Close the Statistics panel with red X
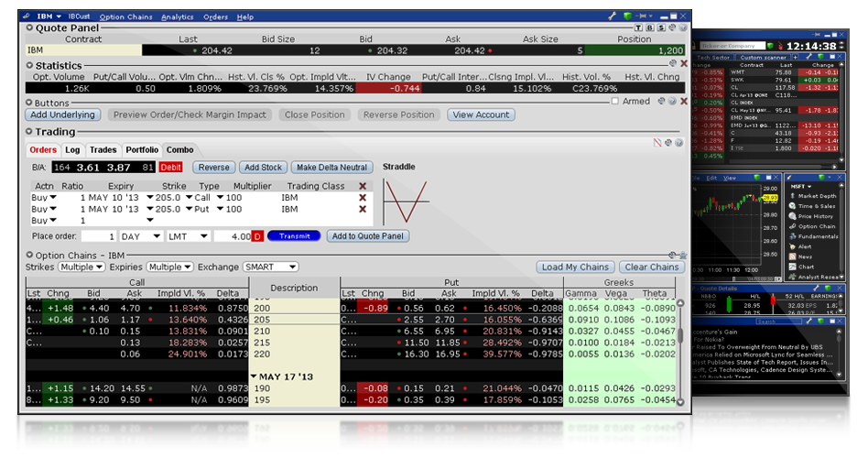868x458 pixels. 683,64
